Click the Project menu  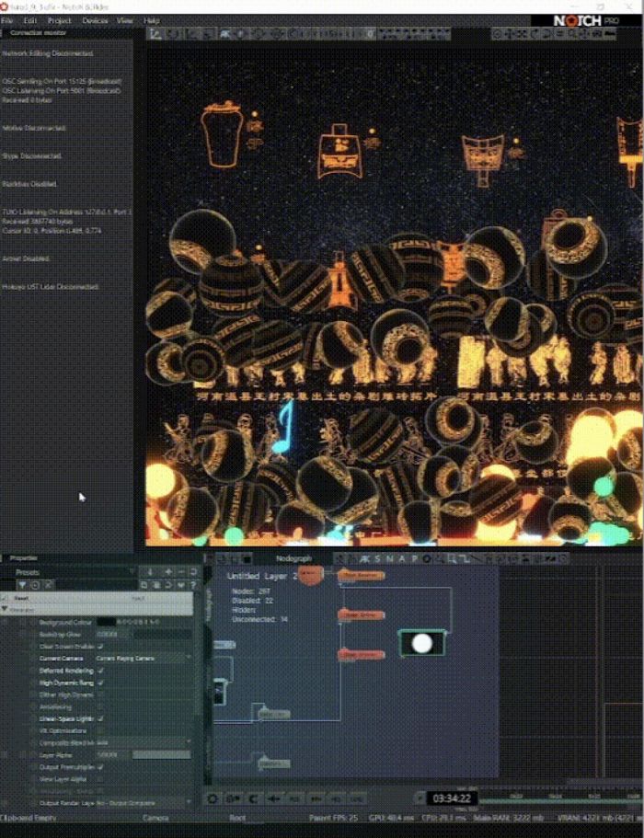point(60,19)
